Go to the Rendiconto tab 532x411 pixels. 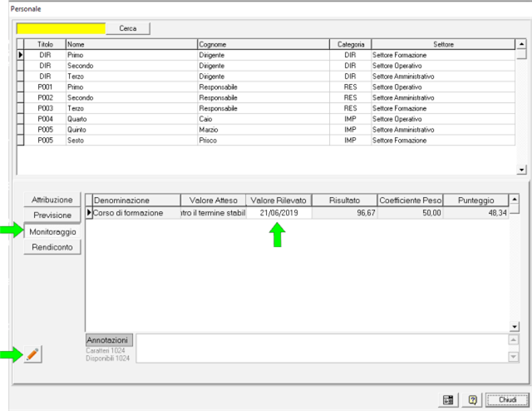[52, 247]
